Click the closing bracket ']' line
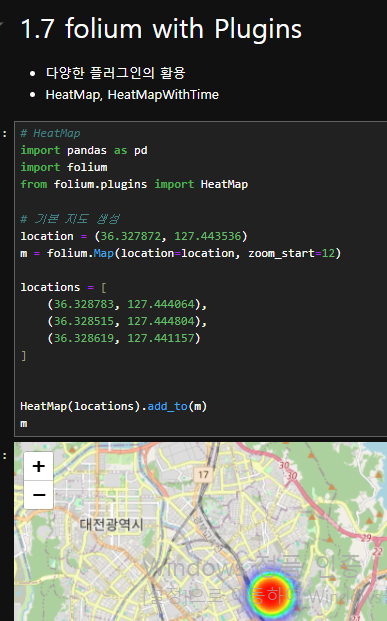The image size is (387, 621). click(x=23, y=356)
